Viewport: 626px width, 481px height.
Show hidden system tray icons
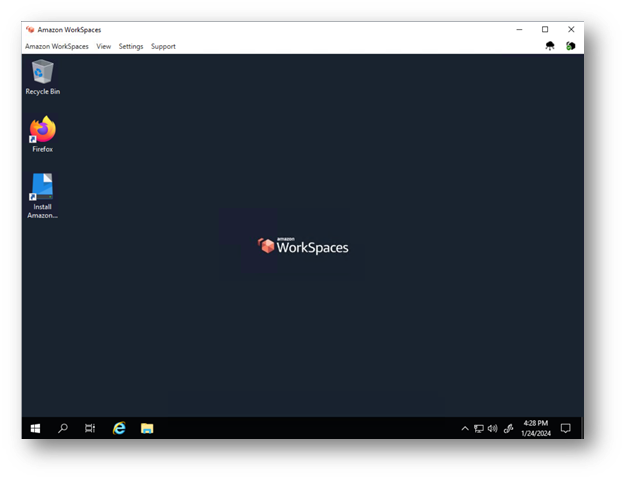pos(465,429)
